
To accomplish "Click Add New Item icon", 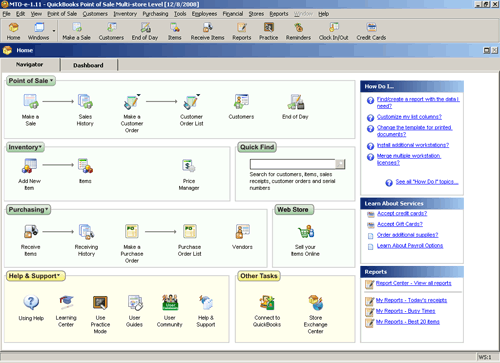I will click(x=29, y=166).
